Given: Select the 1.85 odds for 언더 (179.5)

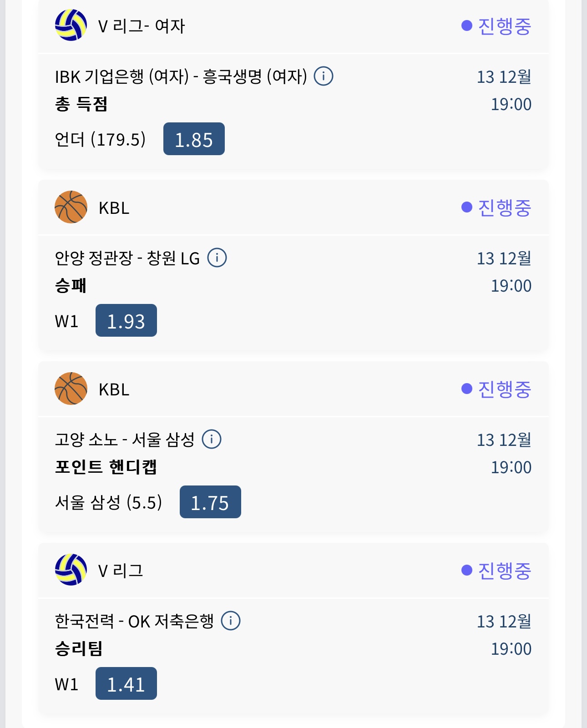Looking at the screenshot, I should tap(194, 139).
